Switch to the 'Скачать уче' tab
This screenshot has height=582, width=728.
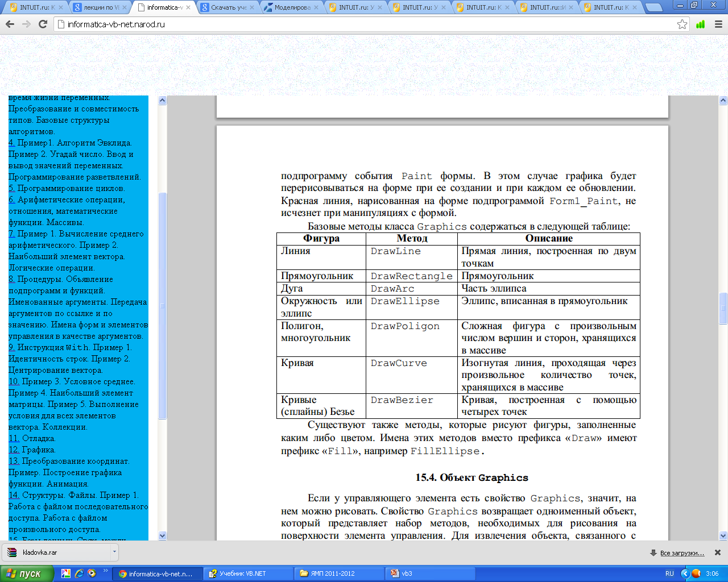click(x=227, y=7)
